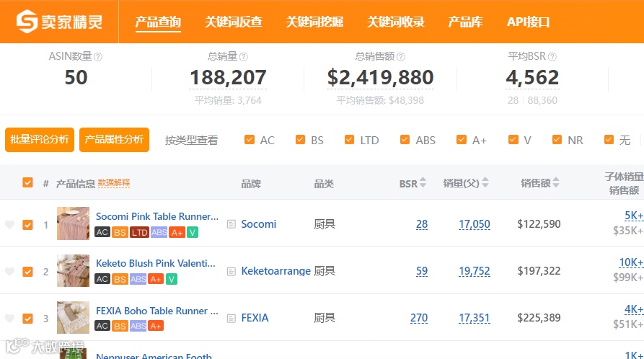
Task: Click the A+ badge under FEXIA product
Action: [156, 326]
